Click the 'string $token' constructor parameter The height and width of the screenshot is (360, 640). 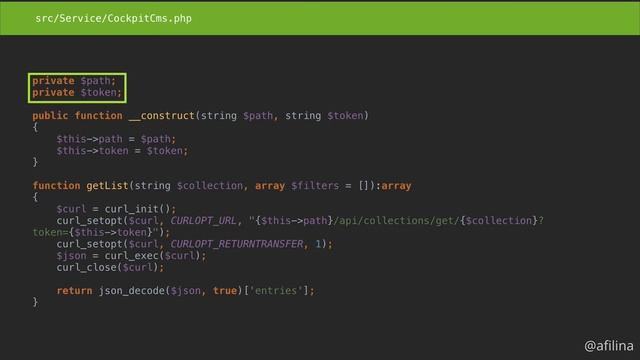(x=324, y=116)
